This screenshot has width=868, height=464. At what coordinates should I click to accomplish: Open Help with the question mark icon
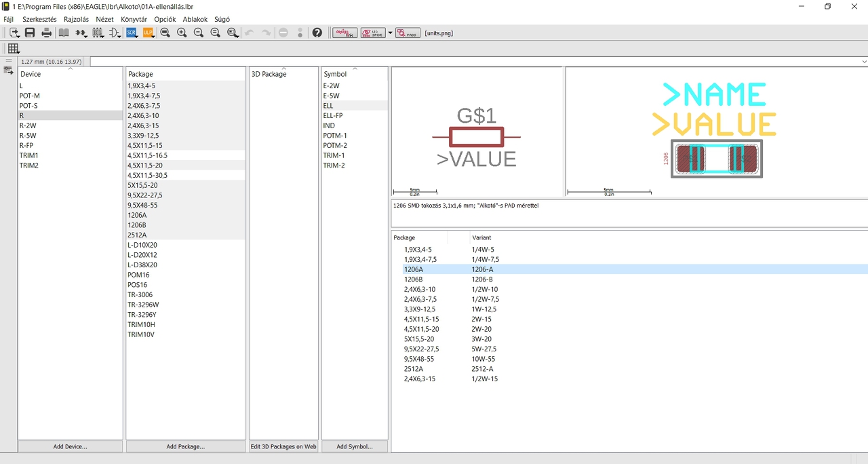point(317,33)
